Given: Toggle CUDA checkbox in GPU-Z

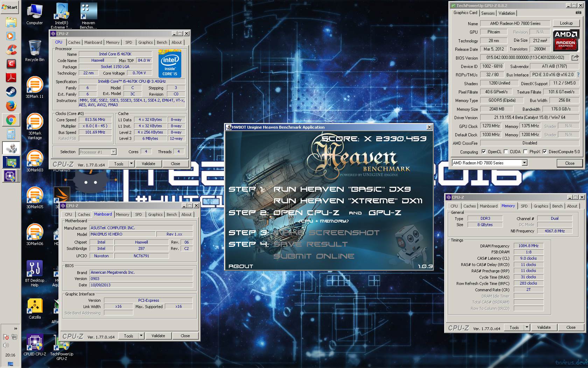Looking at the screenshot, I should coord(506,152).
